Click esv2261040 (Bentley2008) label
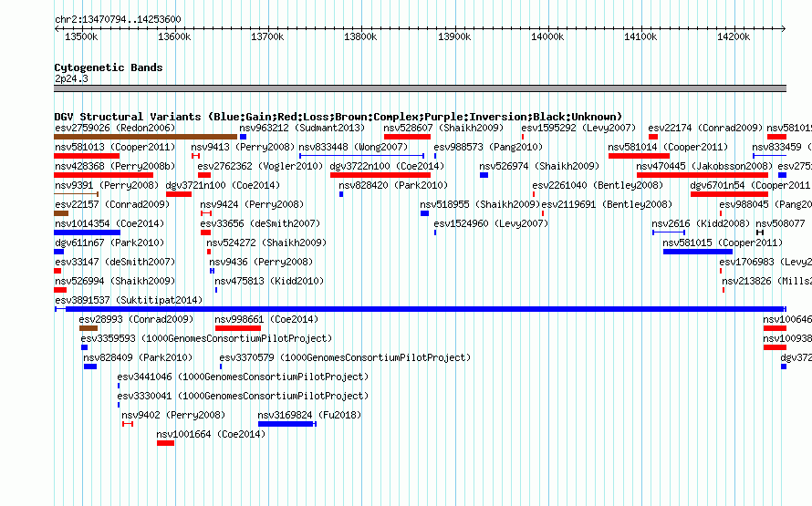The image size is (812, 506). click(x=598, y=185)
